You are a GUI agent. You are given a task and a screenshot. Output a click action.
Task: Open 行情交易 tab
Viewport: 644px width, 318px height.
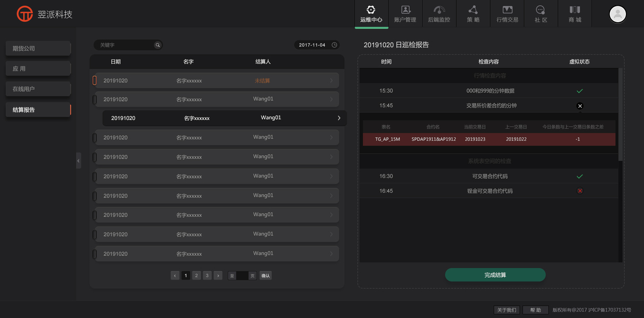pos(507,14)
